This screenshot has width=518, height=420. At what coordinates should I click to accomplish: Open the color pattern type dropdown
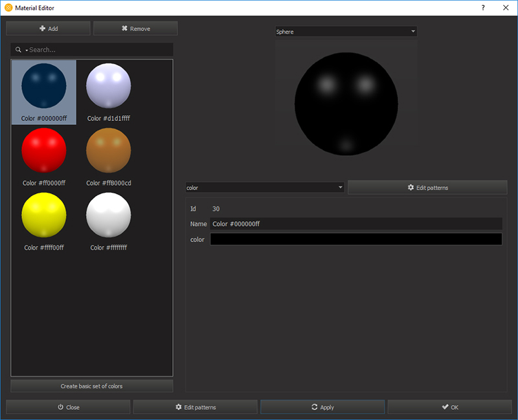pos(265,188)
